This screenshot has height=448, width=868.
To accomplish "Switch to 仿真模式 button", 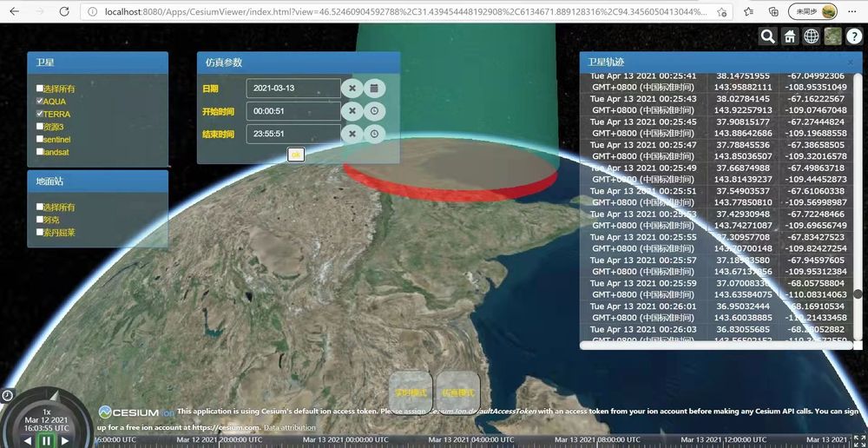I will [x=457, y=393].
